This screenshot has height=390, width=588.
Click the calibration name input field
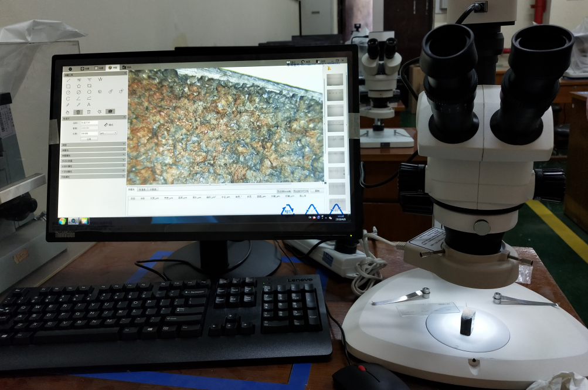pos(89,123)
